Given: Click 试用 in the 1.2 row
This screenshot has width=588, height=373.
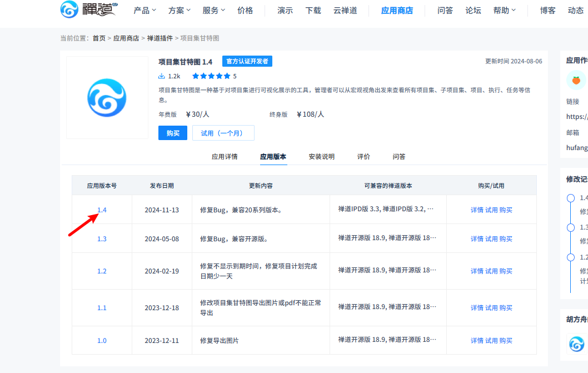Looking at the screenshot, I should click(492, 271).
